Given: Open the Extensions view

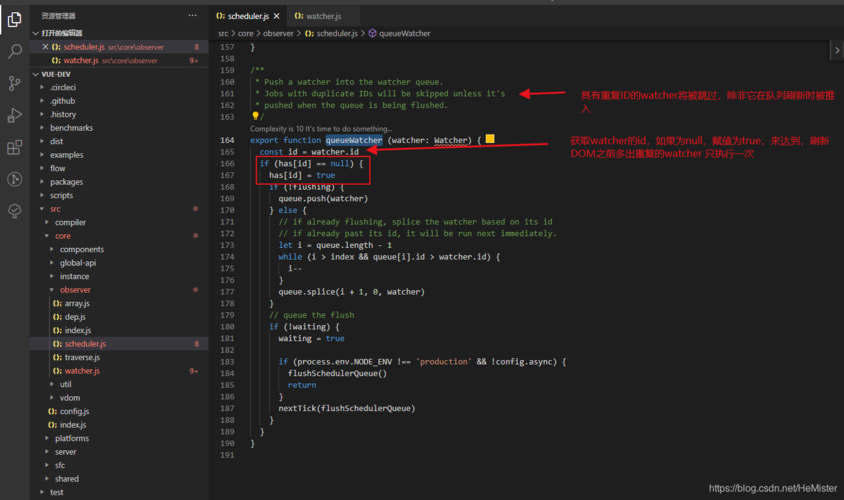Looking at the screenshot, I should [x=15, y=147].
